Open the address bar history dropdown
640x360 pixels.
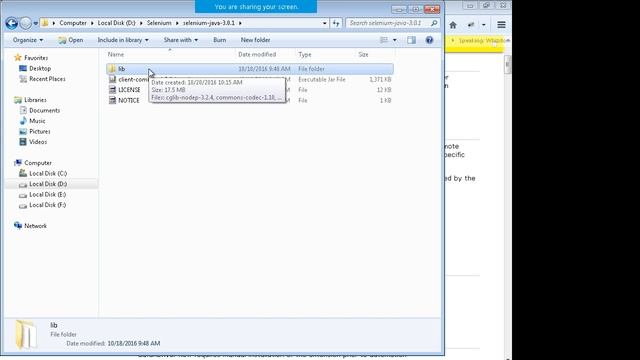[324, 23]
